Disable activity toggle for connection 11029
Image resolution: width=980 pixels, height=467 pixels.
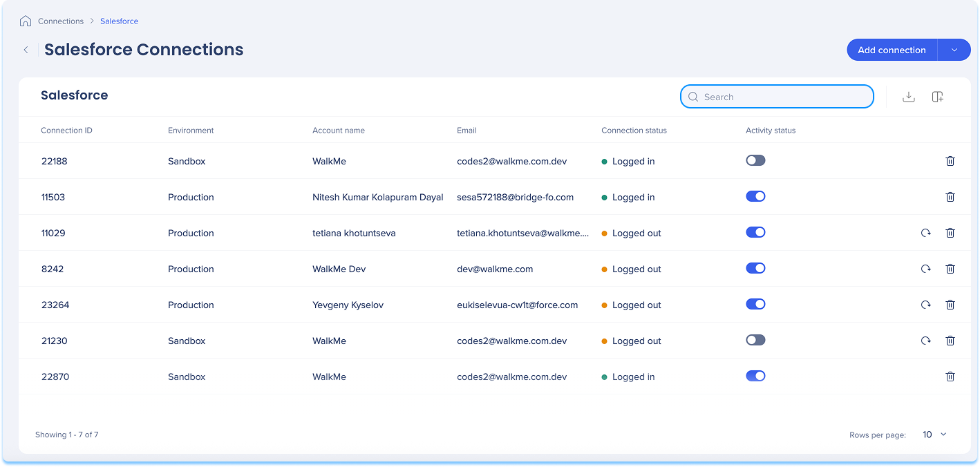click(755, 232)
